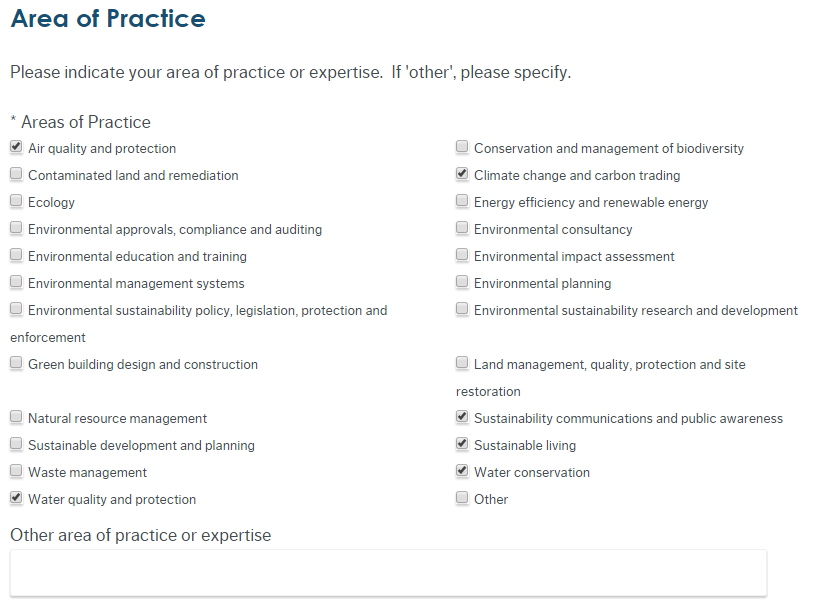The width and height of the screenshot is (830, 605).
Task: Deselect Climate change and carbon trading
Action: coord(462,175)
